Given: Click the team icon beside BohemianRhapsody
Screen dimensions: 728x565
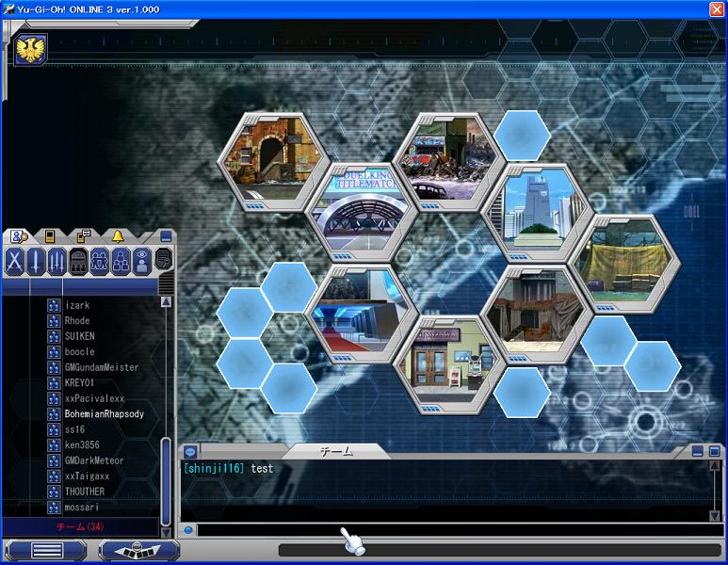Looking at the screenshot, I should [54, 413].
